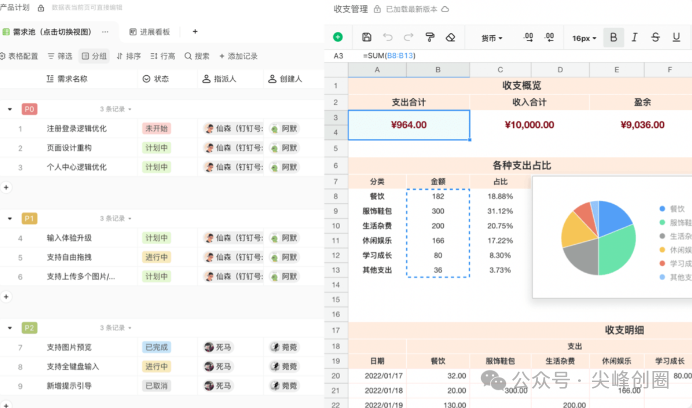Collapse the P2 group
Screen dimensions: 692x408
point(10,328)
